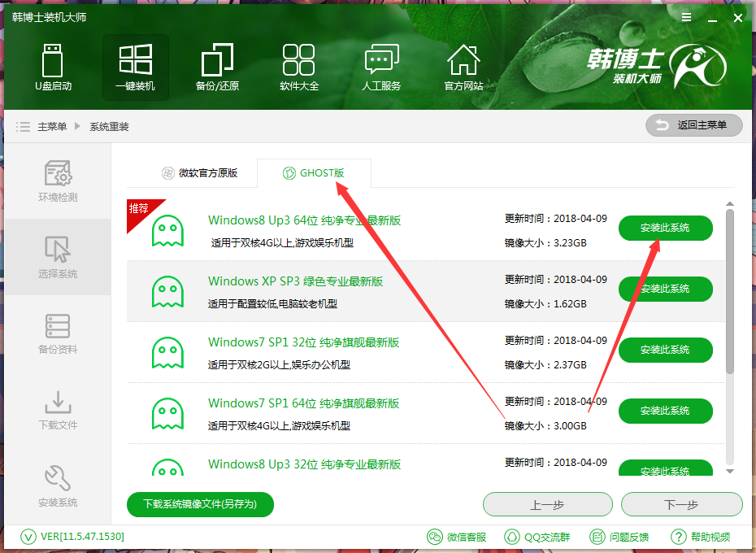This screenshot has height=553, width=756.
Task: Open the 软件大全 section
Action: [x=299, y=67]
